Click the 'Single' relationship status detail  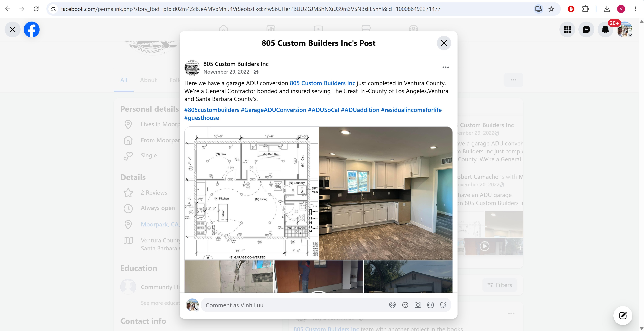click(149, 156)
